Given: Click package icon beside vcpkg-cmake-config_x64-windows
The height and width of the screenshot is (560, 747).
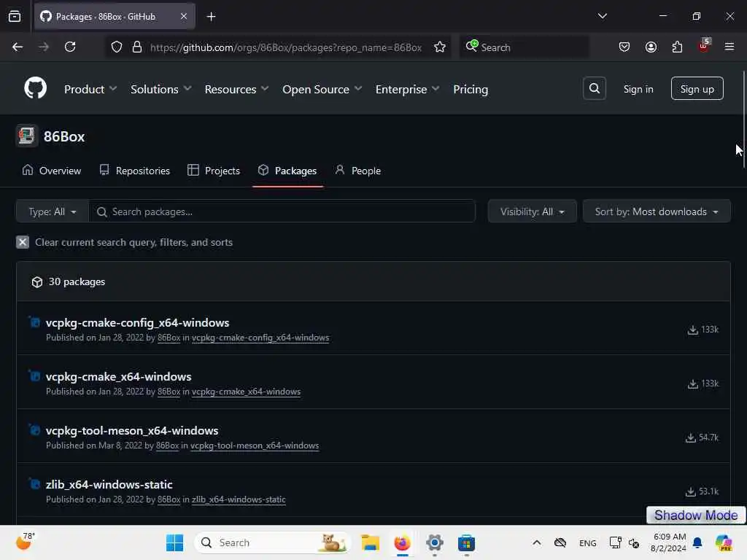Looking at the screenshot, I should click(34, 322).
